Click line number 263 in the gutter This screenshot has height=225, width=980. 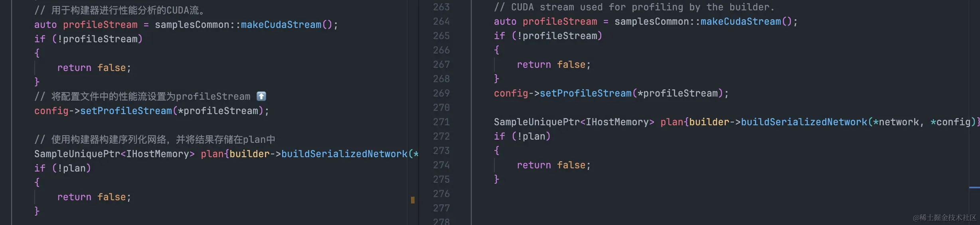tap(441, 7)
